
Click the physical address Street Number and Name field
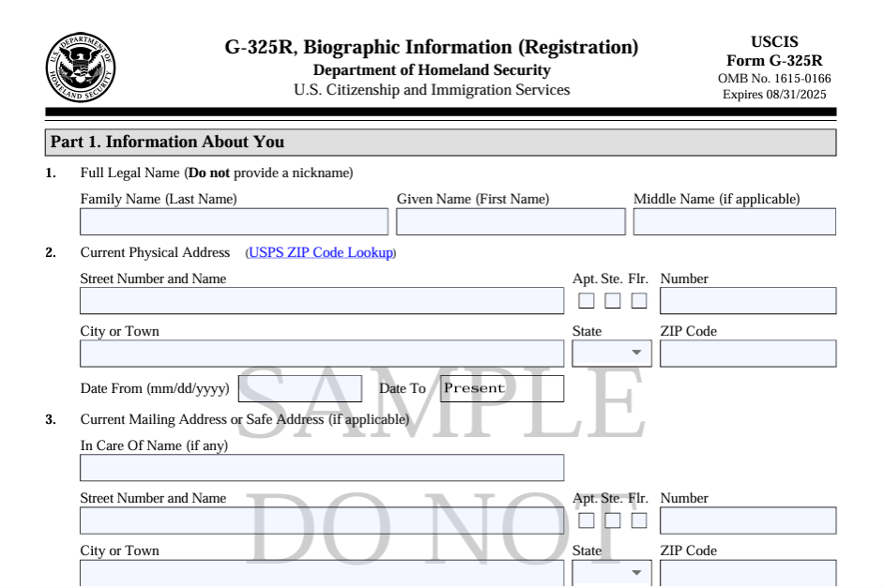point(322,301)
